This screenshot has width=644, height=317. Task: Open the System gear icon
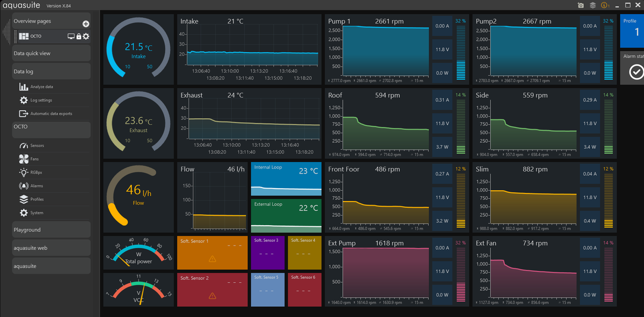24,213
